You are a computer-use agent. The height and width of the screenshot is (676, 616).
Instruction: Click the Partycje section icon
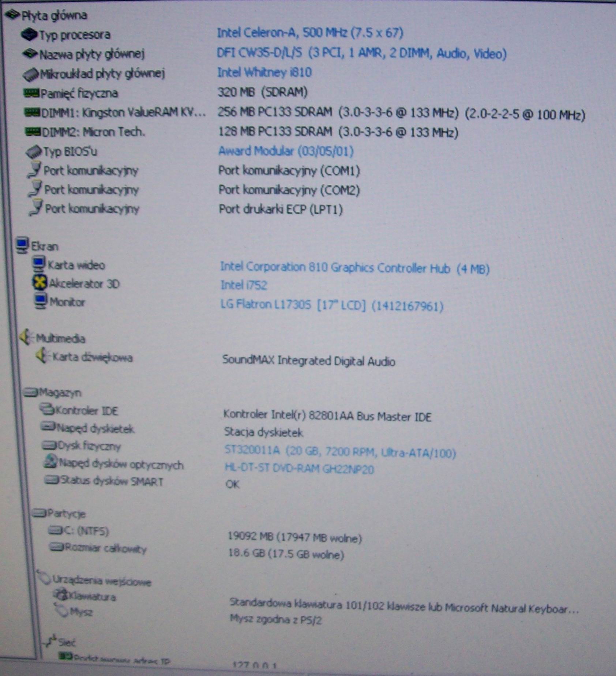click(x=39, y=513)
